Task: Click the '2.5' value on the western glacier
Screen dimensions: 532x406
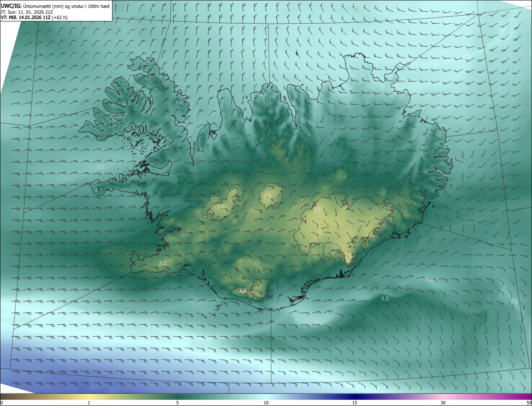Action: [221, 207]
